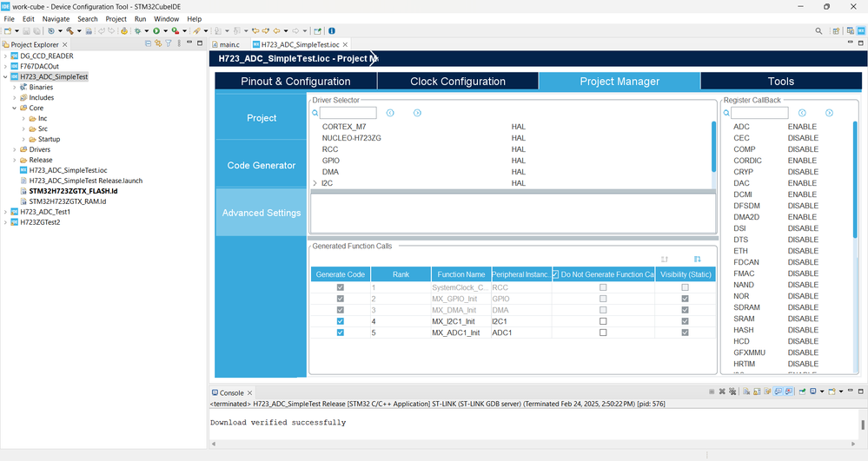Screen dimensions: 868x461
Task: Click the information icon in main toolbar
Action: (332, 31)
